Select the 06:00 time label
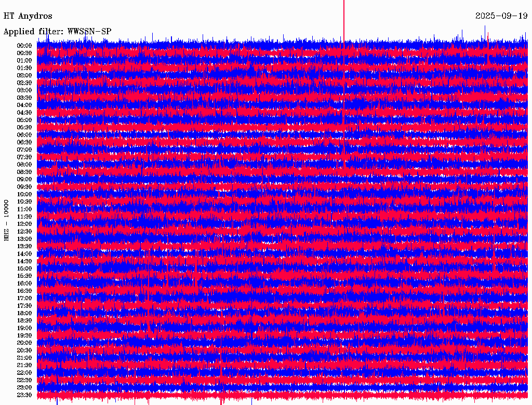The height and width of the screenshot is (405, 532). click(24, 134)
